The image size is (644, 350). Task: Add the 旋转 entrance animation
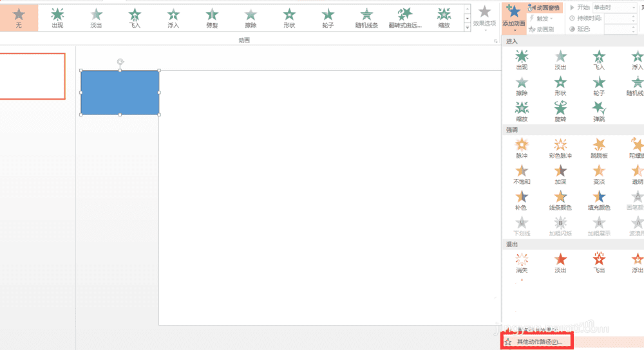[x=560, y=111]
